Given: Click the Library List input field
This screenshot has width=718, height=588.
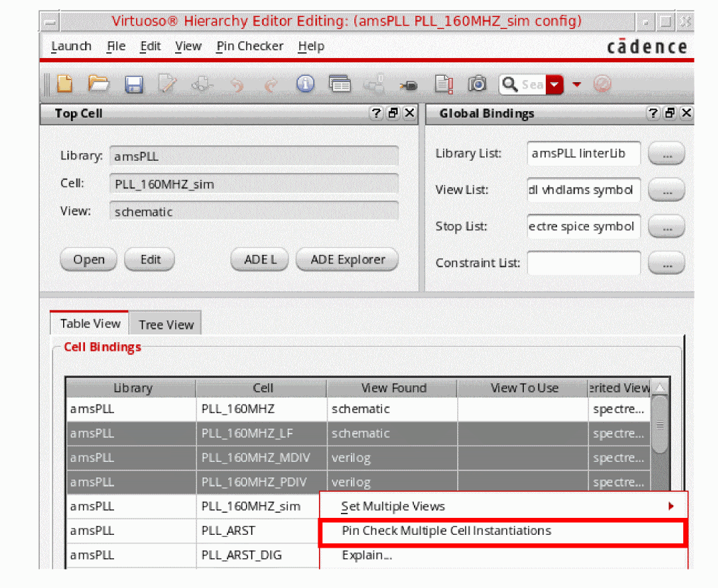Looking at the screenshot, I should [583, 153].
